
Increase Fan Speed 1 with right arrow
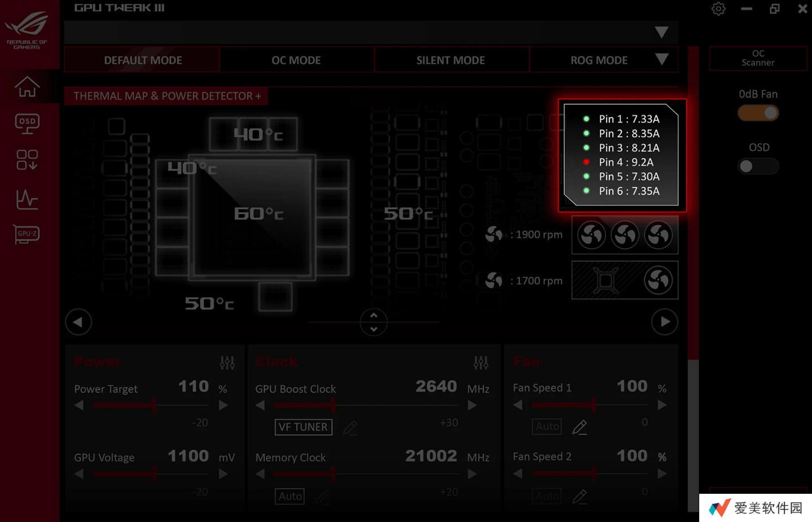(x=663, y=405)
